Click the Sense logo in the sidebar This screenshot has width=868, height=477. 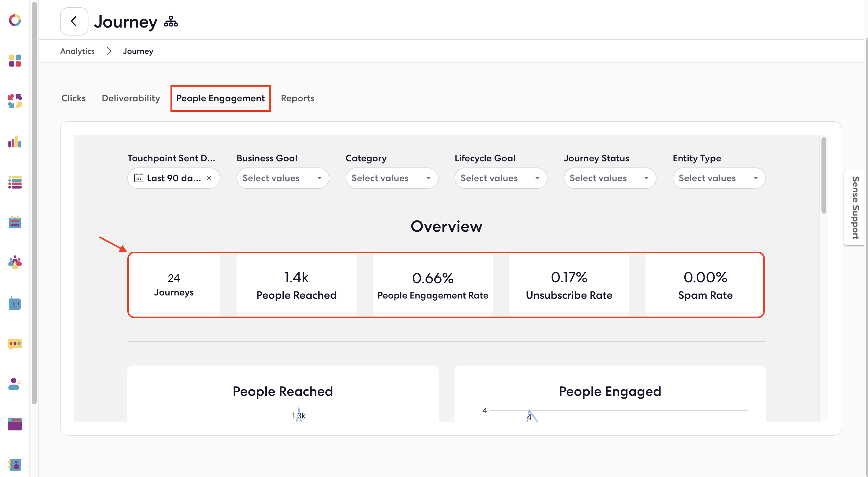15,20
